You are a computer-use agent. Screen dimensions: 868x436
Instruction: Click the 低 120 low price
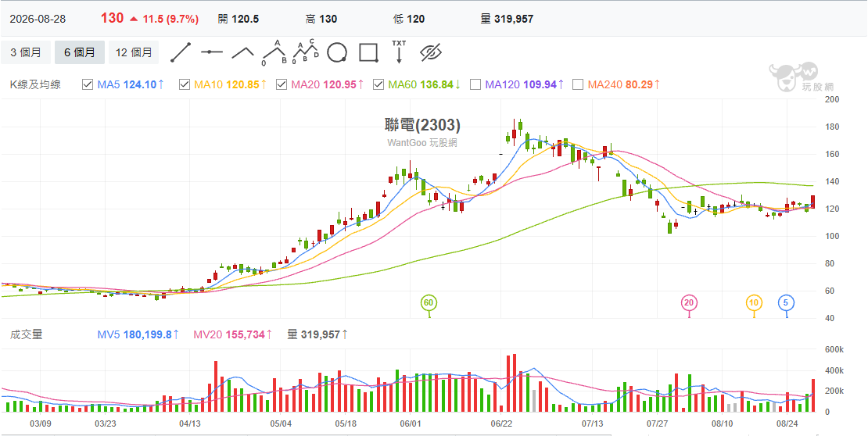click(x=408, y=19)
